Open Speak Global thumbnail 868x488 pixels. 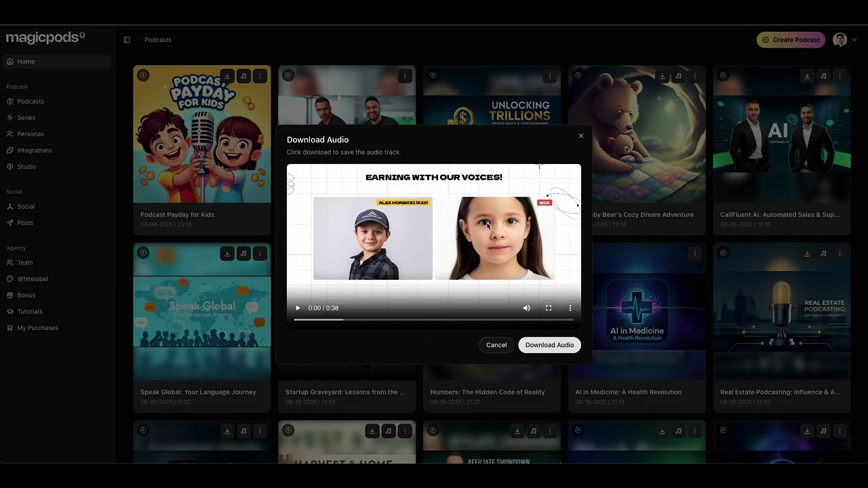click(x=202, y=312)
